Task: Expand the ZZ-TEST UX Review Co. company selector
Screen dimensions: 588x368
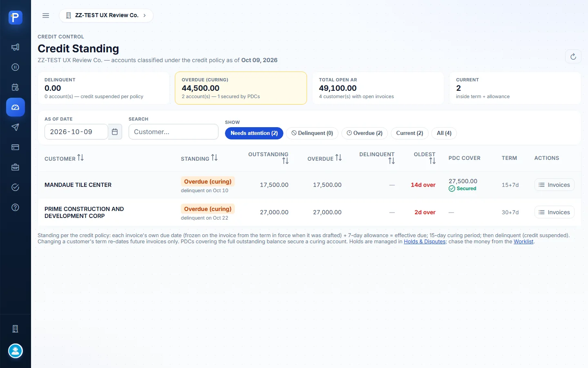Action: point(106,16)
